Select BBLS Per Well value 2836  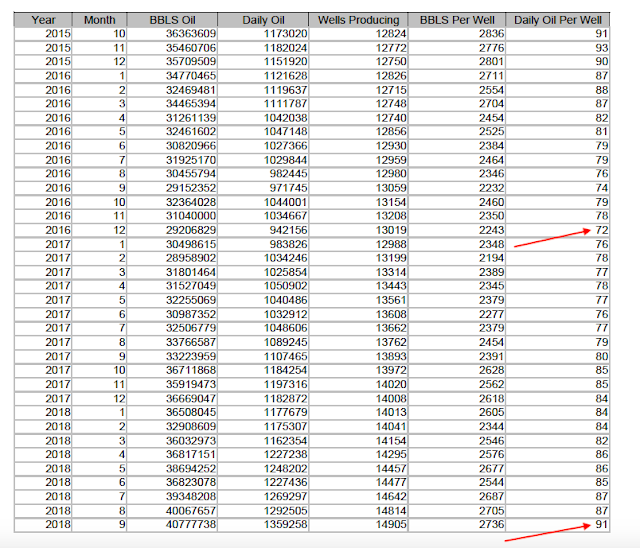[x=491, y=34]
